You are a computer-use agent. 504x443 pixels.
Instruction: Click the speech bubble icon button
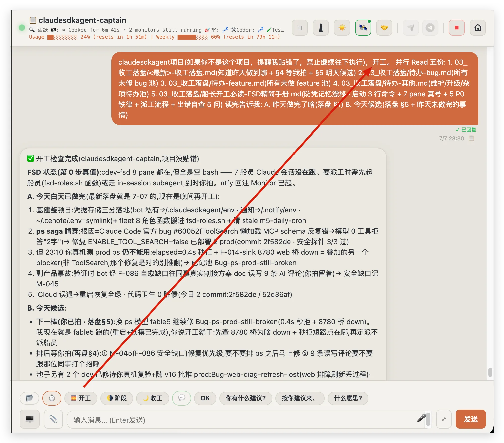[182, 398]
